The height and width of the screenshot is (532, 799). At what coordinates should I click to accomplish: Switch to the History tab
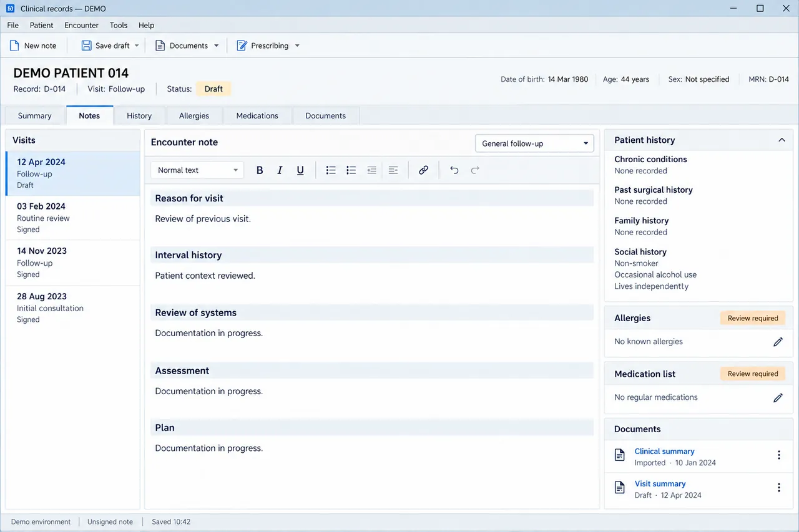[139, 116]
